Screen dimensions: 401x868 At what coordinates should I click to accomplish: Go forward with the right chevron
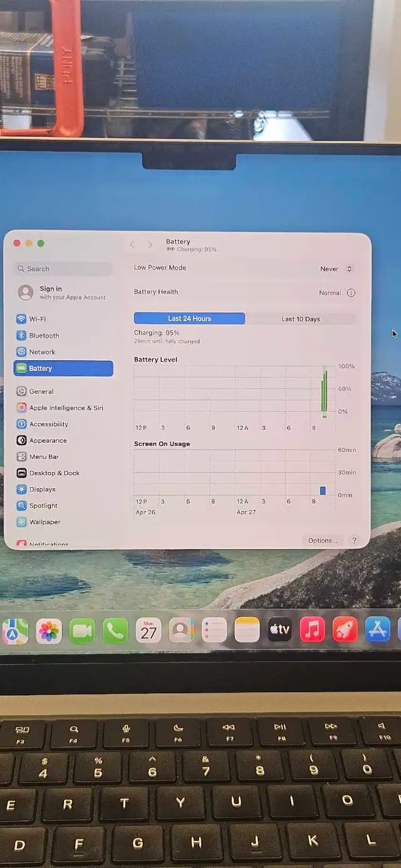tap(150, 244)
